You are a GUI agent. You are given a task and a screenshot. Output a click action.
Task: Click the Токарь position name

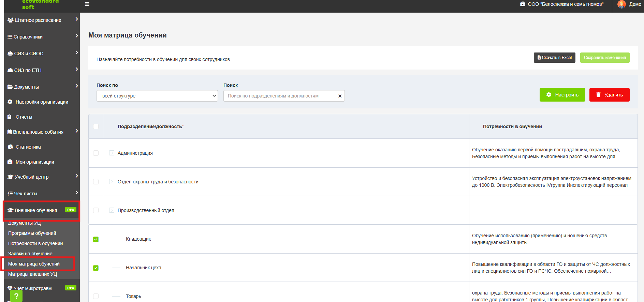pyautogui.click(x=133, y=296)
